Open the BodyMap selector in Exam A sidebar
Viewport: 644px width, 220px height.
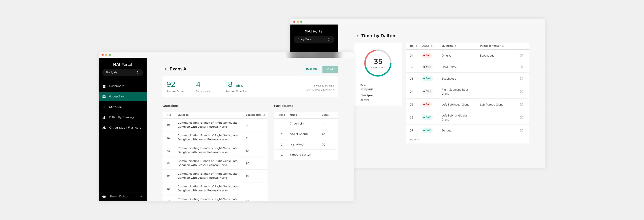[x=123, y=72]
